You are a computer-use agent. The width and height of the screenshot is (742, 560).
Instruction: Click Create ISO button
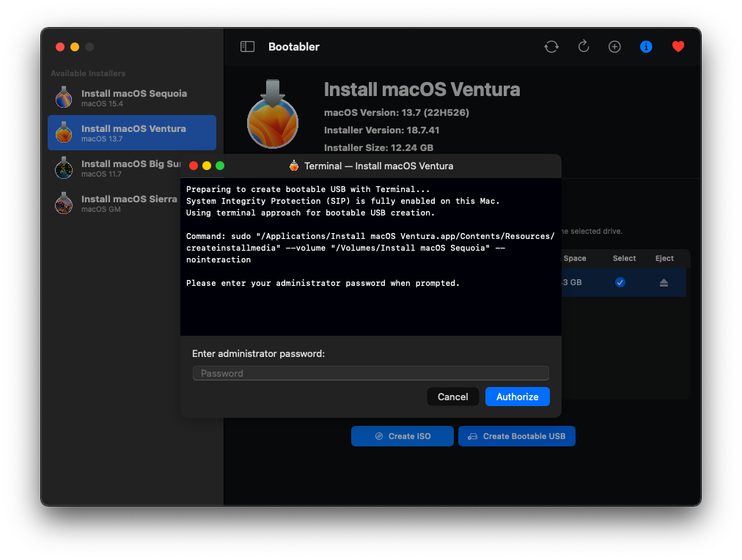point(403,436)
